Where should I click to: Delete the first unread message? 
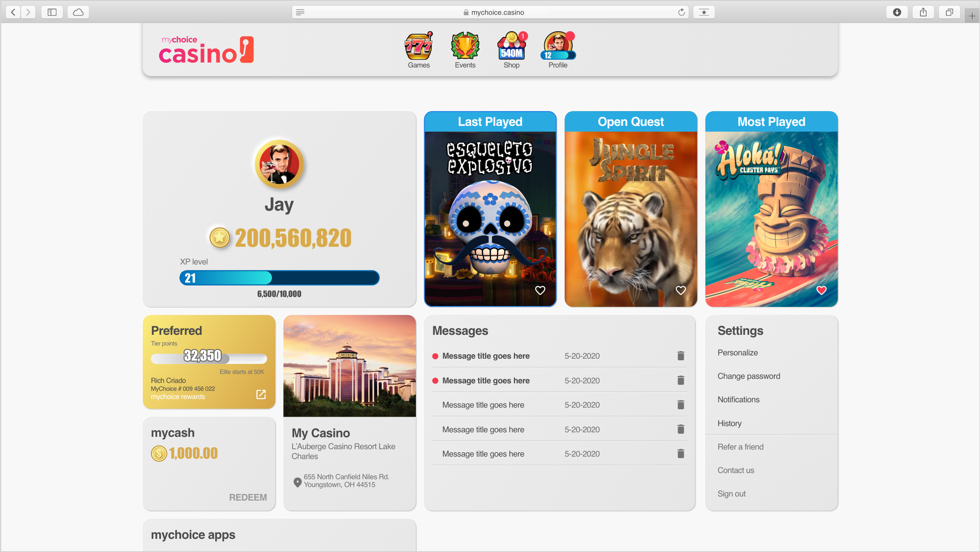pos(681,356)
